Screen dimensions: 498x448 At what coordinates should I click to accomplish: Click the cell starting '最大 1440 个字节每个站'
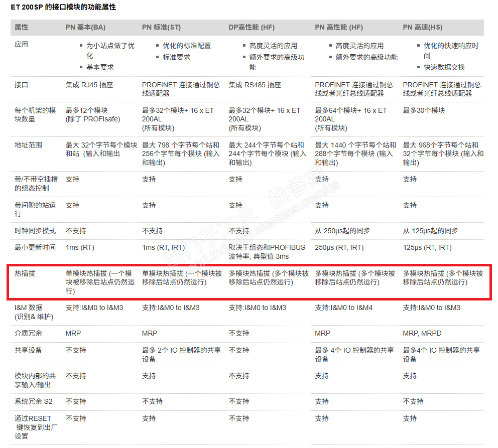click(x=355, y=154)
